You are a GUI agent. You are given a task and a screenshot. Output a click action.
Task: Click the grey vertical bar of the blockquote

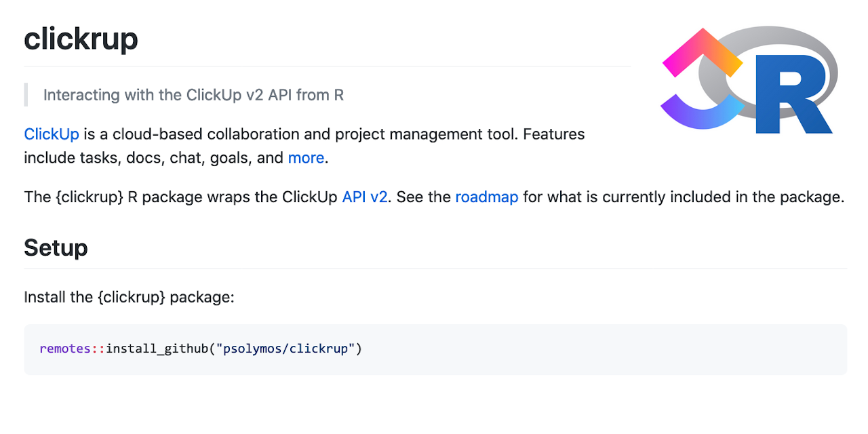26,95
